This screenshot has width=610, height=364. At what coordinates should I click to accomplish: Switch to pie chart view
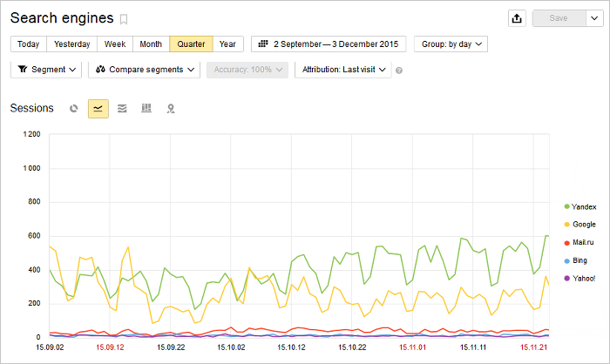pos(74,108)
